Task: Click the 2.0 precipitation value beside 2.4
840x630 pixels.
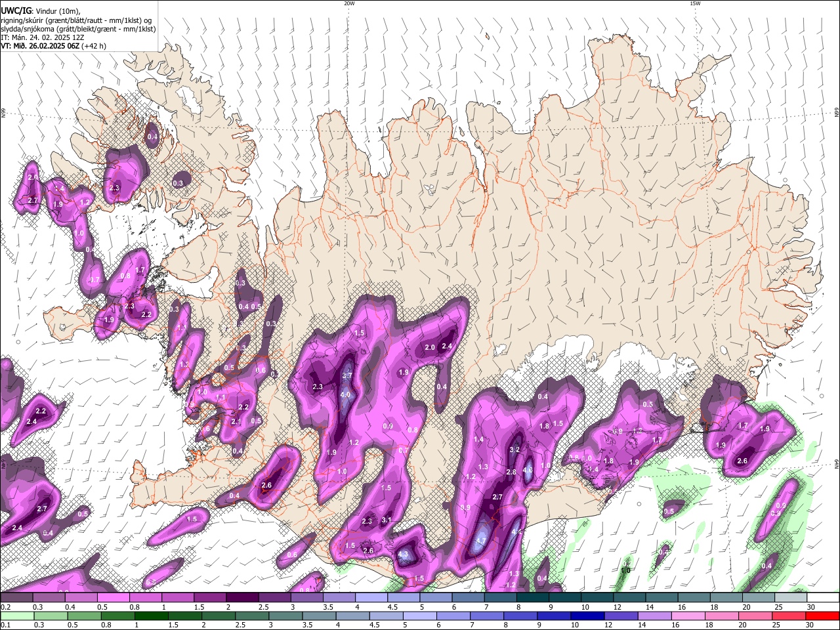Action: (430, 347)
